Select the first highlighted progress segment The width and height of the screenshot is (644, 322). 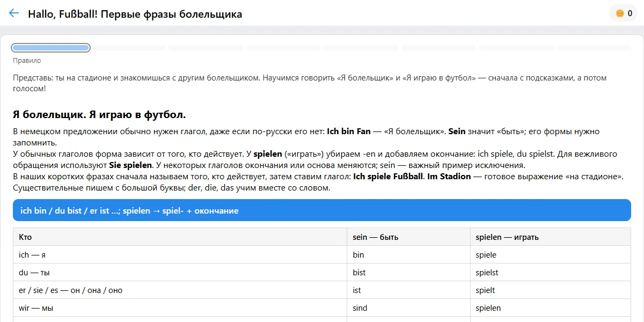tap(51, 48)
